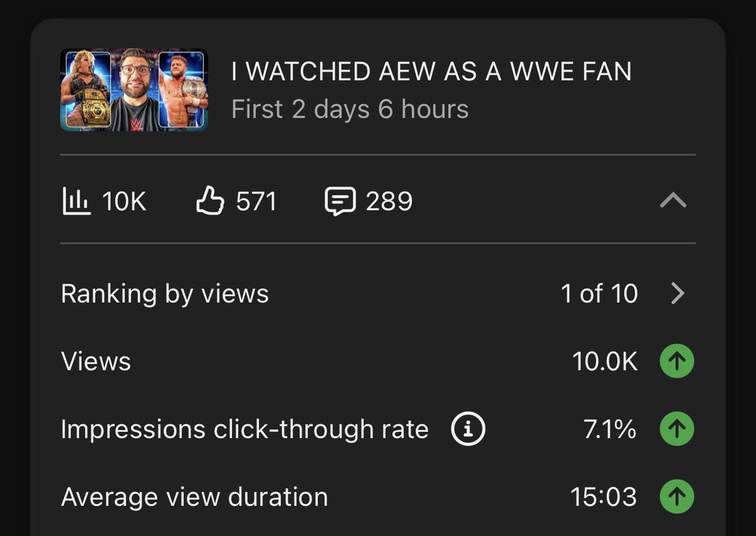
Task: Click green arrow next to 15:03
Action: (x=677, y=497)
